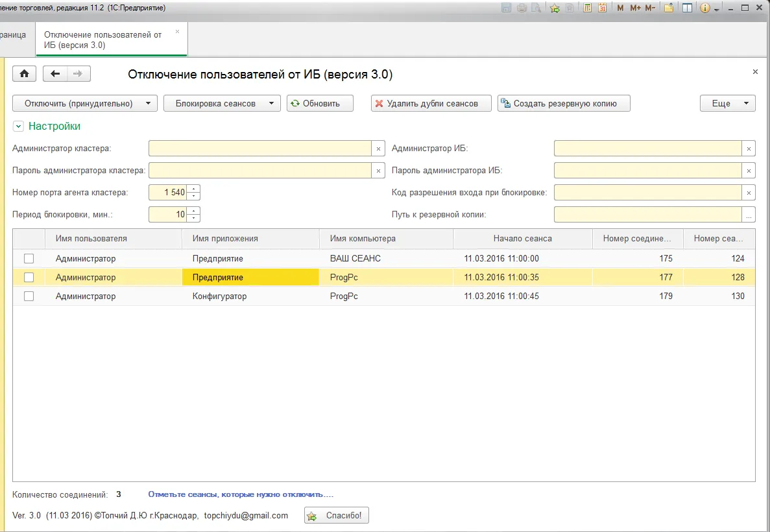Increase the Период блокировки value with up arrow
Viewport: 770px width, 532px height.
194,211
